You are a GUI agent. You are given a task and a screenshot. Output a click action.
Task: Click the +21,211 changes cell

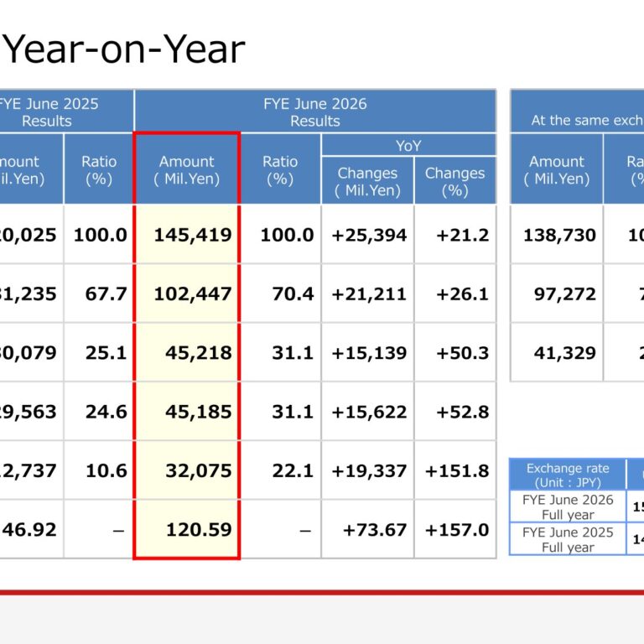[367, 293]
